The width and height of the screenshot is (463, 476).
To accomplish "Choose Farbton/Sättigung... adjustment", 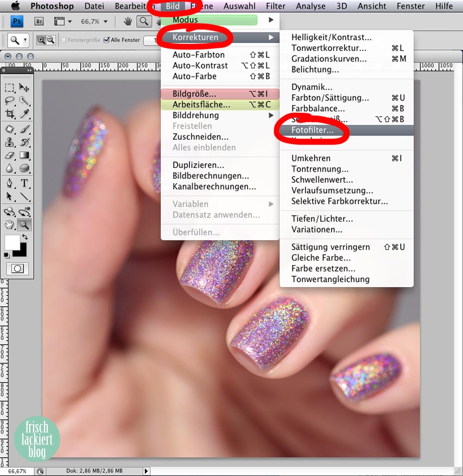I will (x=346, y=98).
